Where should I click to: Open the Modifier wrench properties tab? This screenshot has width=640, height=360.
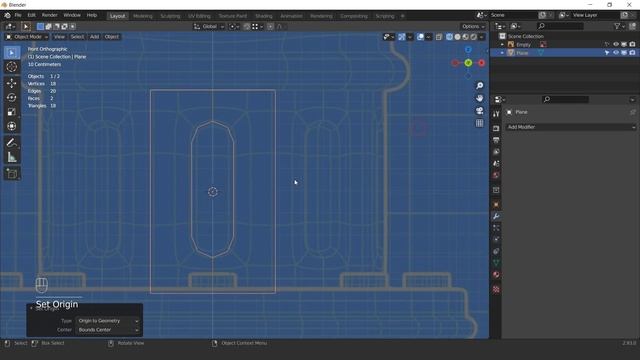click(496, 216)
